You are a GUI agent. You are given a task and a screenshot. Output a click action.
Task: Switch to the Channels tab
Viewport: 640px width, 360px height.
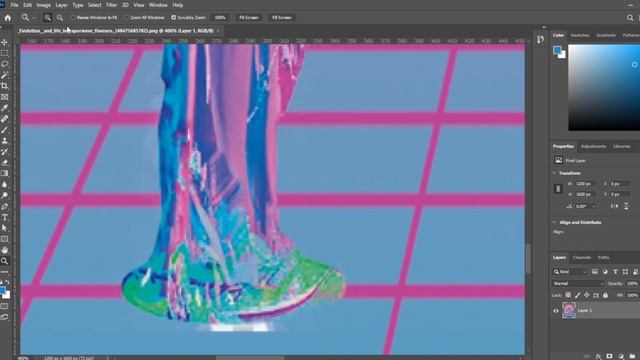[x=582, y=258]
